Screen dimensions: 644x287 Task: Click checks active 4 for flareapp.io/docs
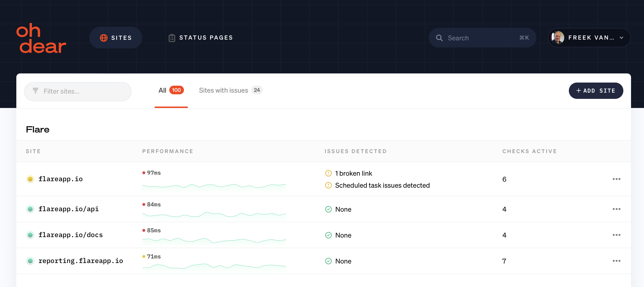coord(504,235)
